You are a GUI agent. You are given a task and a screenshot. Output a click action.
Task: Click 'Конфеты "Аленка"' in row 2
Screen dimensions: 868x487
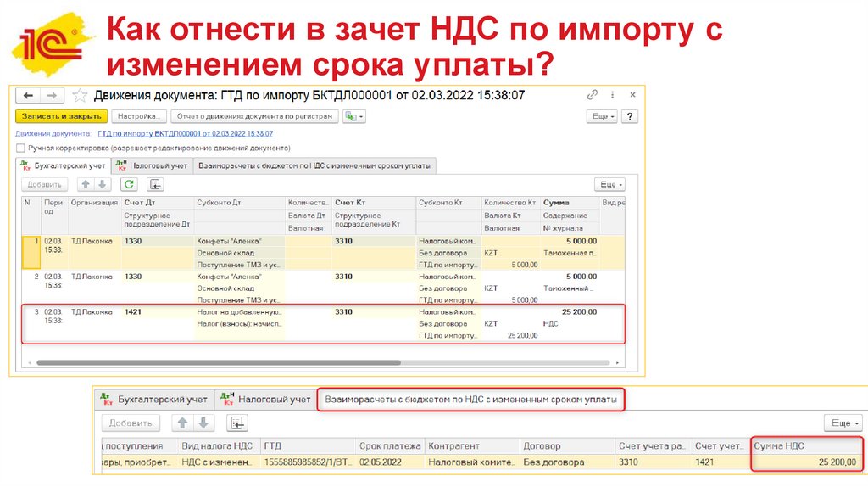click(229, 277)
